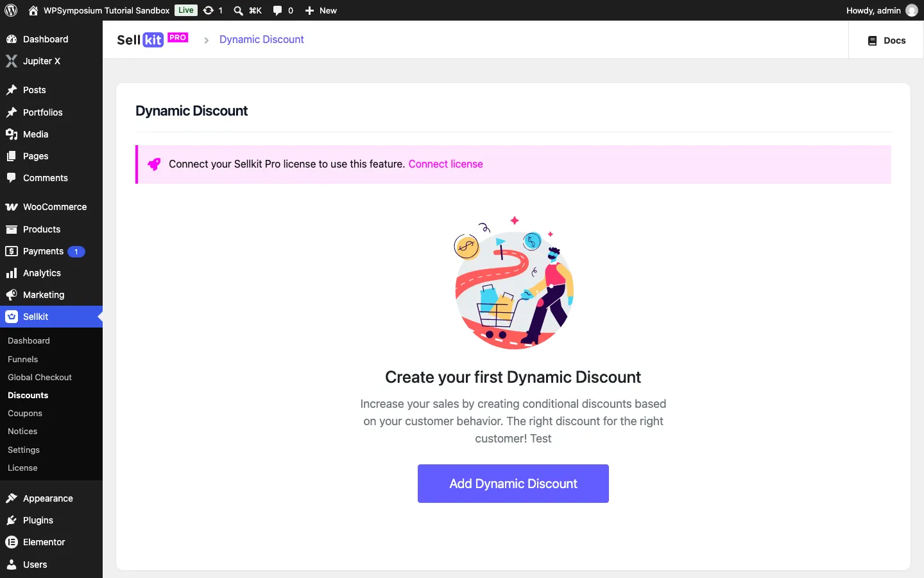924x578 pixels.
Task: Click the WooCommerce logo icon
Action: coord(12,207)
